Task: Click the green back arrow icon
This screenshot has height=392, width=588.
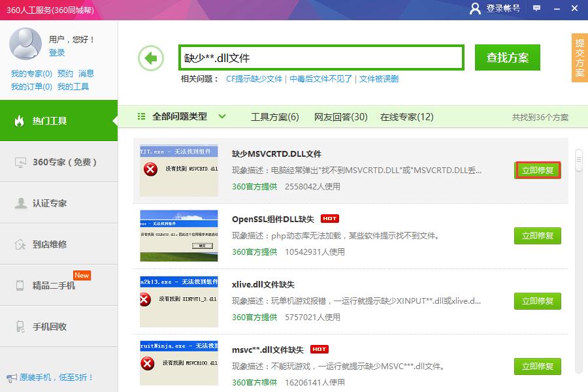Action: click(x=151, y=58)
